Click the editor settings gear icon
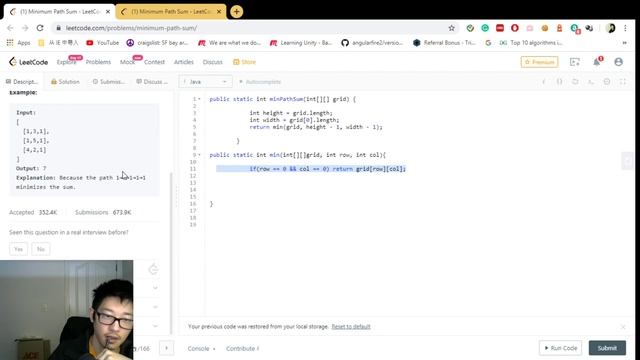640x360 pixels. (607, 82)
